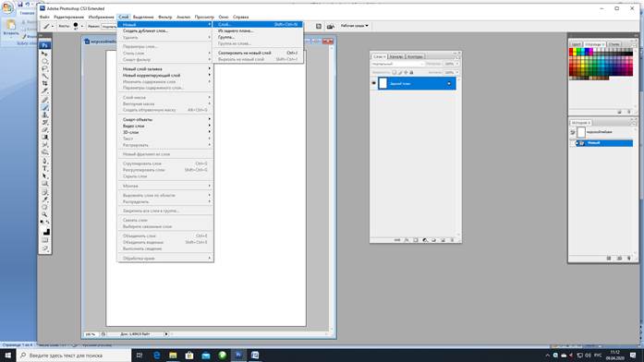Open the layer fill slider arrow

tap(457, 72)
